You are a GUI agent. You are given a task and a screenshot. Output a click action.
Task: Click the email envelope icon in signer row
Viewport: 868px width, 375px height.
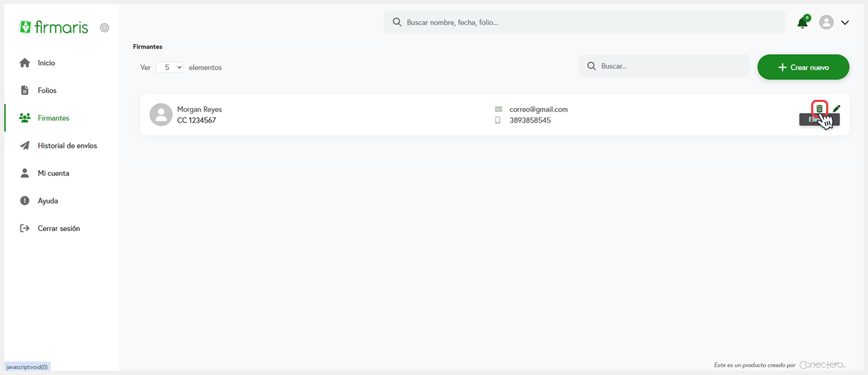point(498,109)
